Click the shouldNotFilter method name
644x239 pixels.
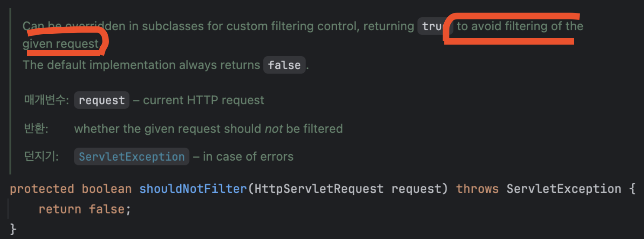[193, 189]
